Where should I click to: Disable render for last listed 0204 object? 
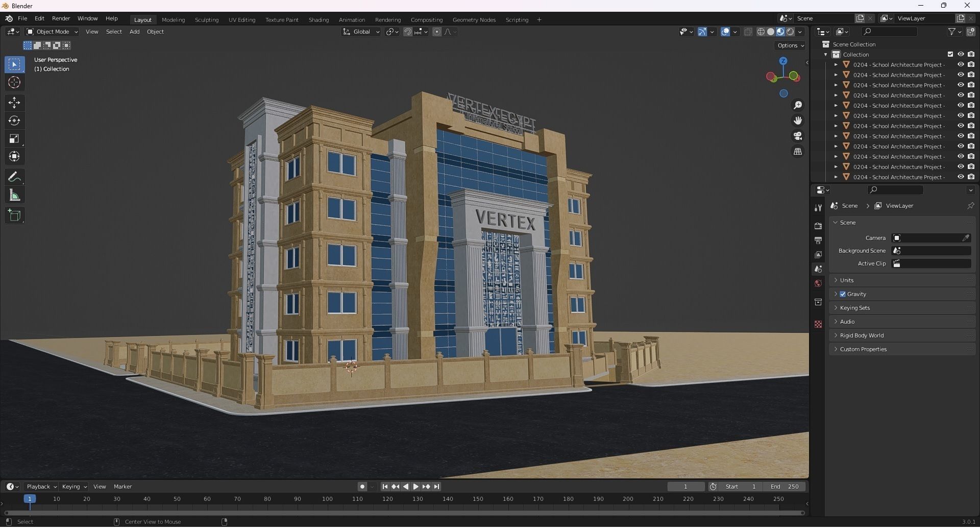[x=971, y=177]
